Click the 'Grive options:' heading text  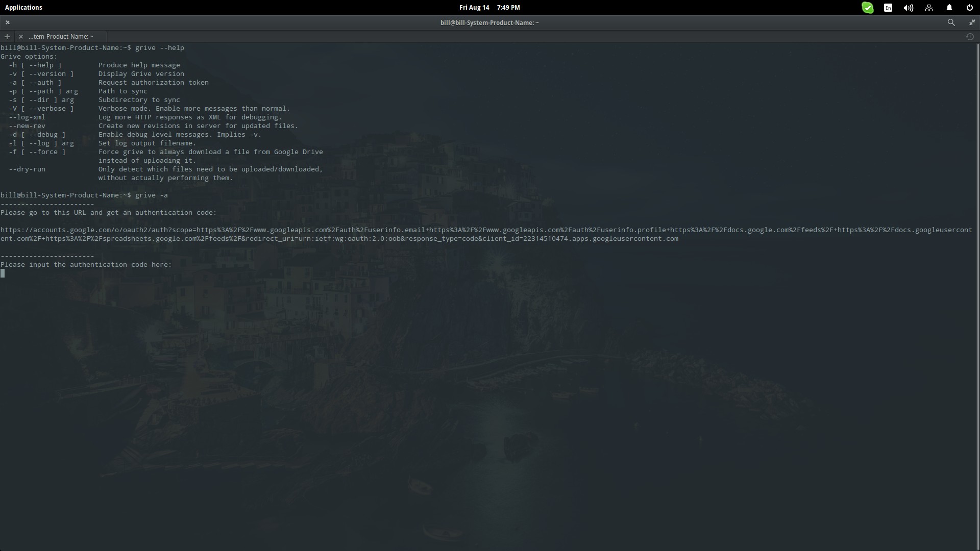click(x=29, y=57)
